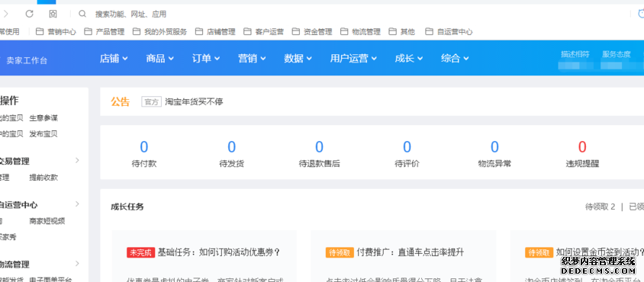This screenshot has height=282, width=644.
Task: Open the 营销中心 bookmark folder
Action: point(56,31)
